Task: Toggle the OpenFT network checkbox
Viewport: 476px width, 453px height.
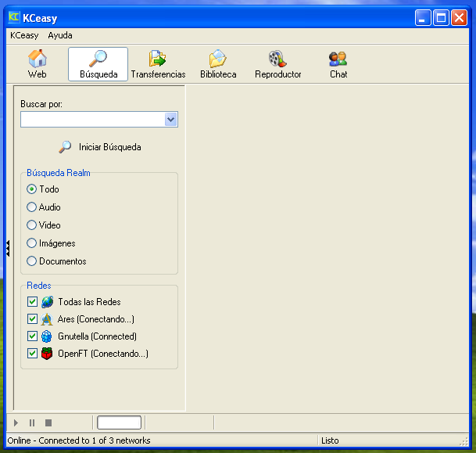Action: tap(32, 354)
